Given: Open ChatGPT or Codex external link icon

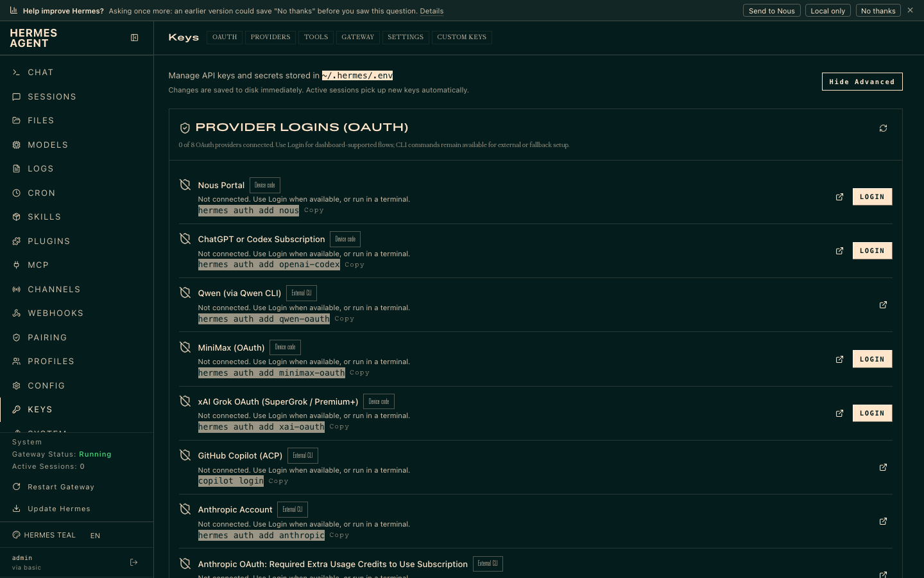Looking at the screenshot, I should (839, 251).
